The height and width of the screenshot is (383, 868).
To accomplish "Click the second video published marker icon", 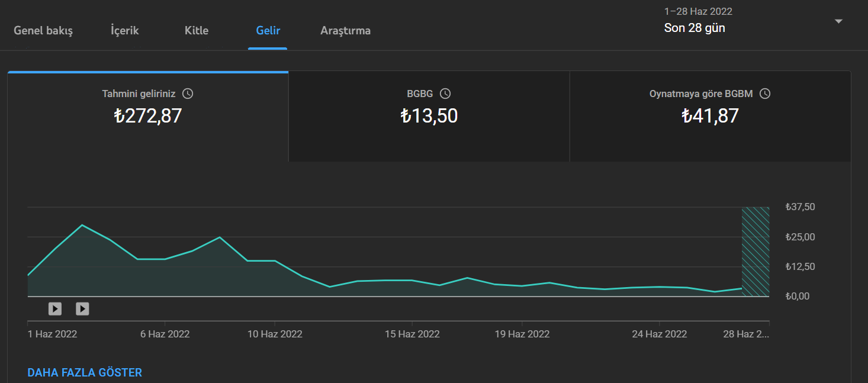I will 82,308.
